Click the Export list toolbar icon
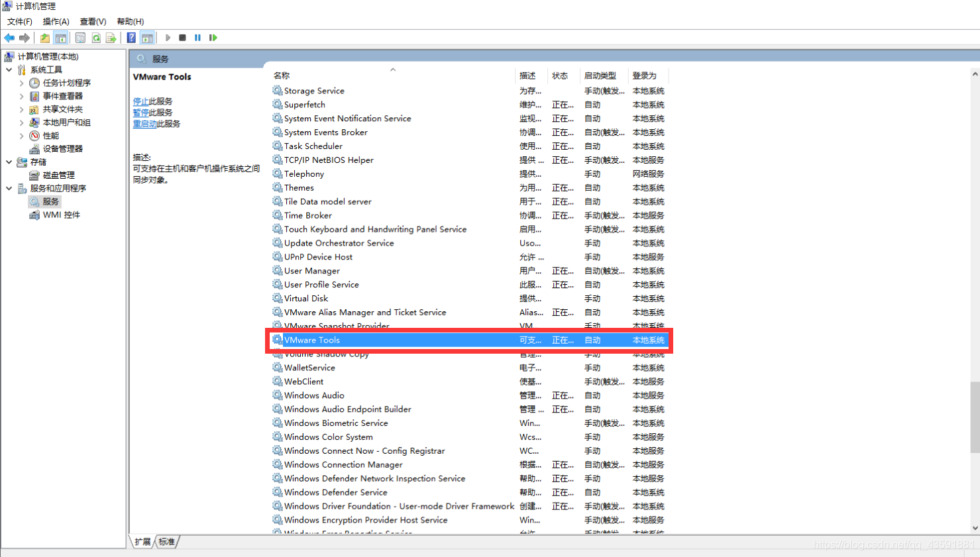 coord(111,38)
